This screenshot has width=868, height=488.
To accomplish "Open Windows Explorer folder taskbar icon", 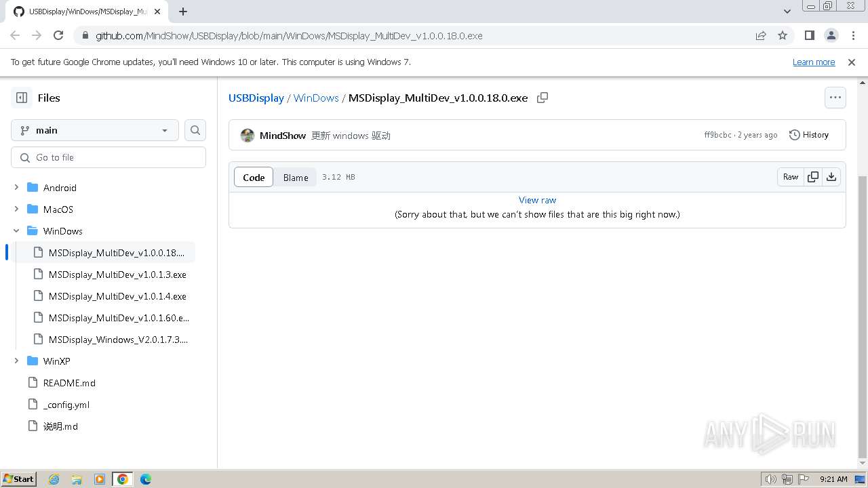I will point(77,479).
